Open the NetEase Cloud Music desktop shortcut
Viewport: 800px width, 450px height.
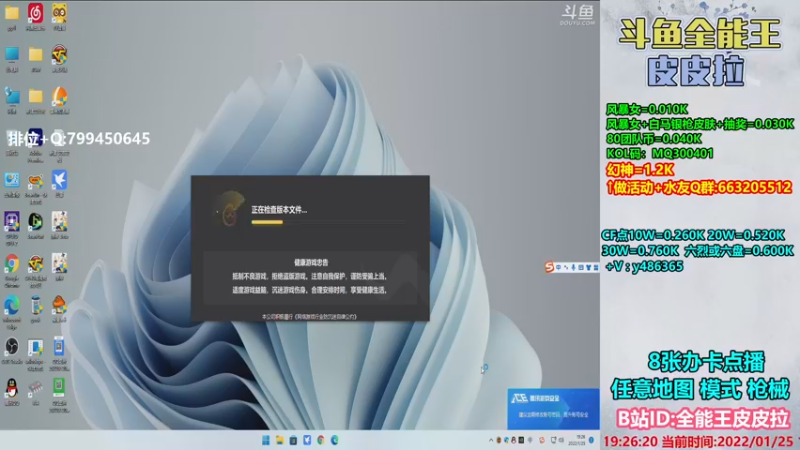click(35, 14)
